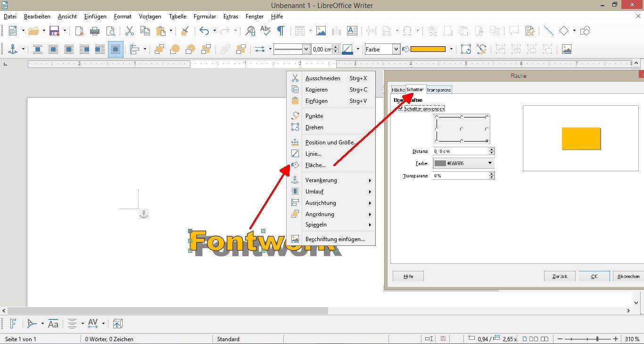Click the book view layout icon
This screenshot has width=644, height=344.
[x=545, y=339]
